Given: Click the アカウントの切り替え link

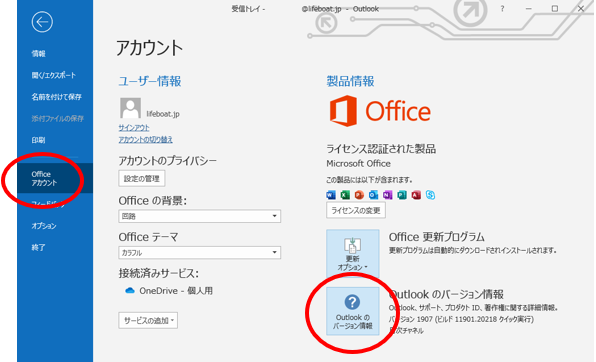Looking at the screenshot, I should [146, 140].
